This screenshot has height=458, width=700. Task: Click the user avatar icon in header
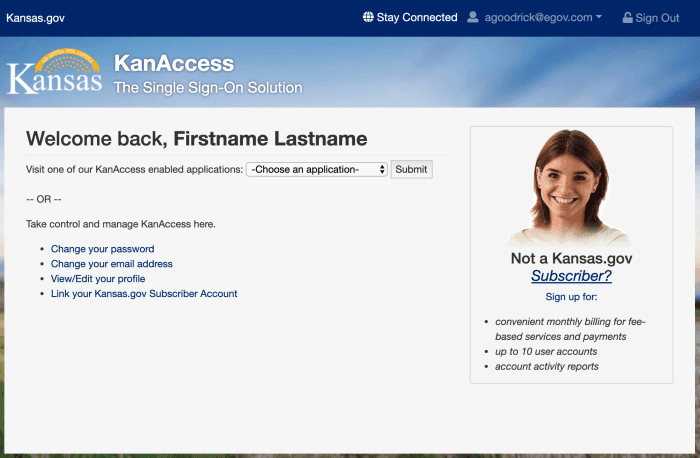coord(473,18)
